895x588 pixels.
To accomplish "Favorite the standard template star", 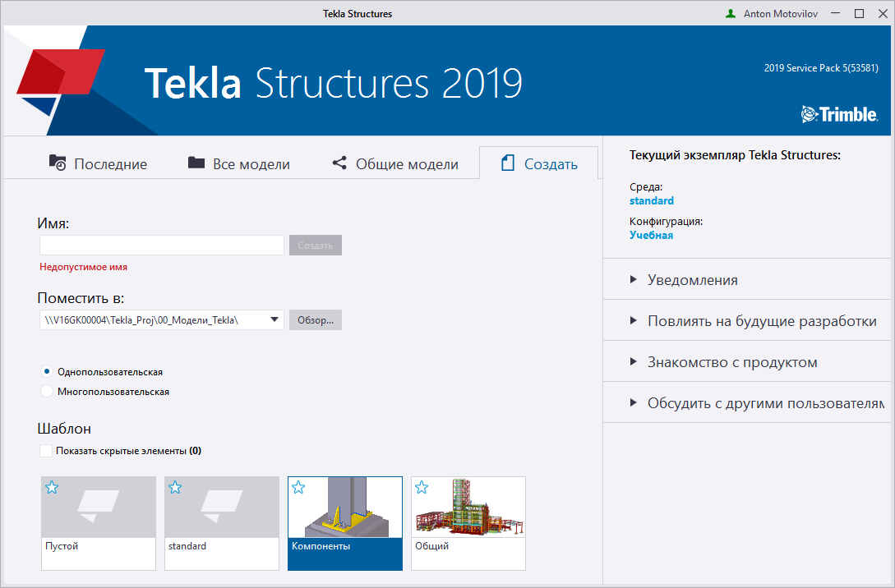I will 175,488.
